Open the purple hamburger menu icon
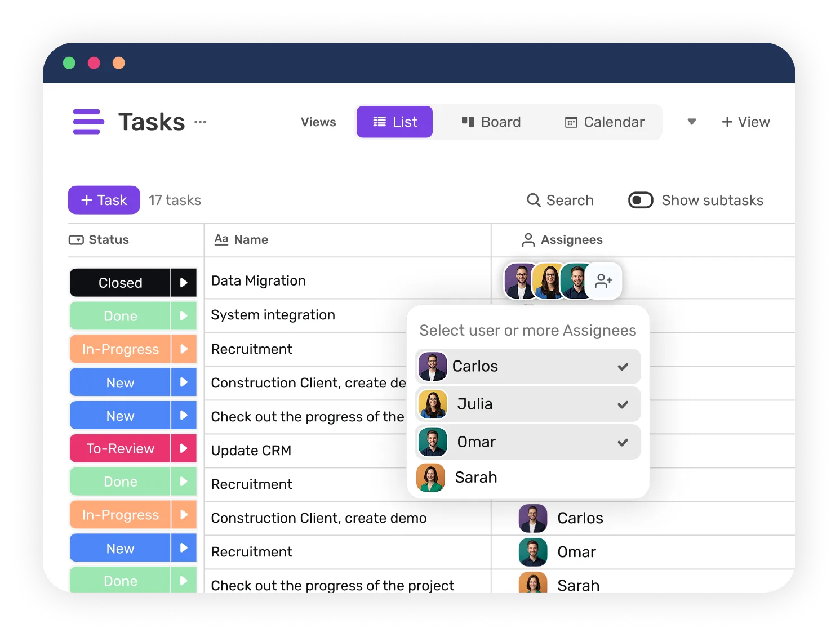This screenshot has height=637, width=840. click(88, 122)
